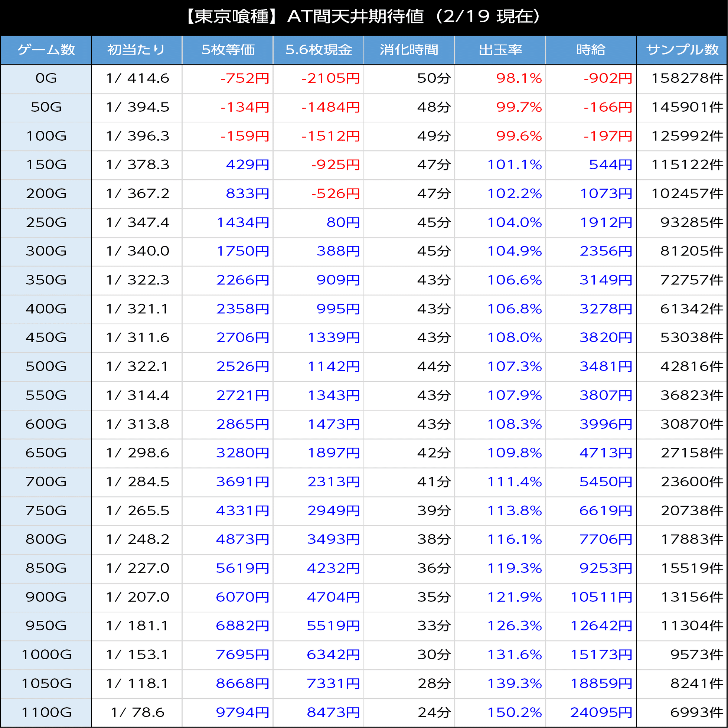The width and height of the screenshot is (728, 728).
Task: Select the 1000G row label
Action: [46, 655]
